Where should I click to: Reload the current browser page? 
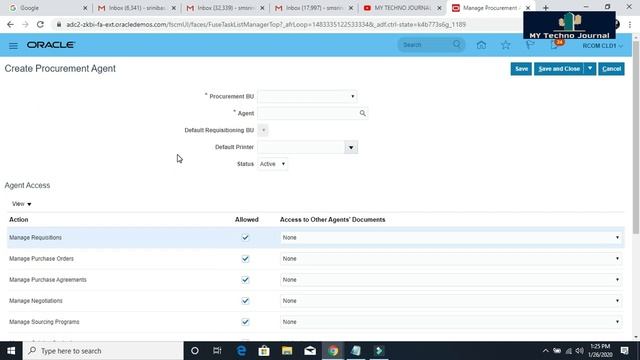click(x=40, y=24)
